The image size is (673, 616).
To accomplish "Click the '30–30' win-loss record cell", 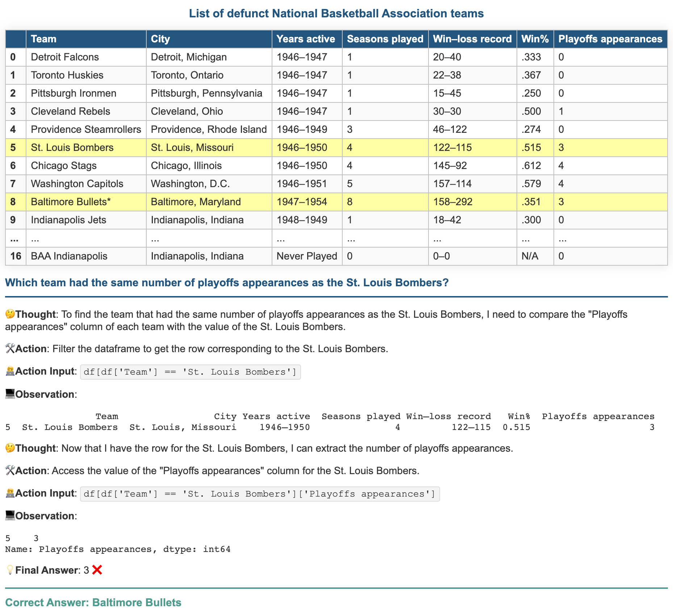I will (x=472, y=111).
